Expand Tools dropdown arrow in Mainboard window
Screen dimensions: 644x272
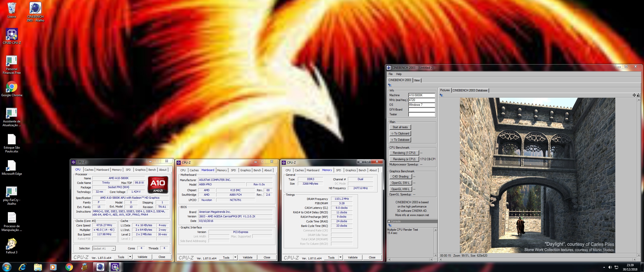tap(235, 257)
